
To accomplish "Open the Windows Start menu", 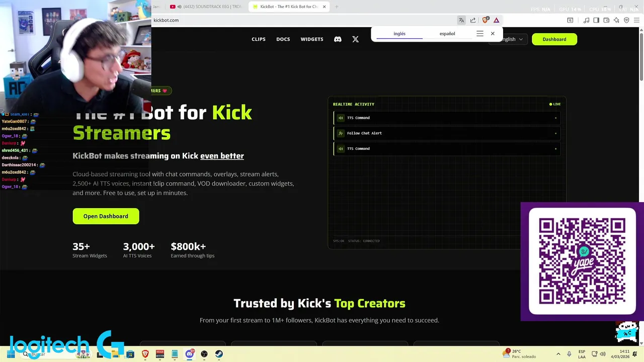I will [x=11, y=354].
